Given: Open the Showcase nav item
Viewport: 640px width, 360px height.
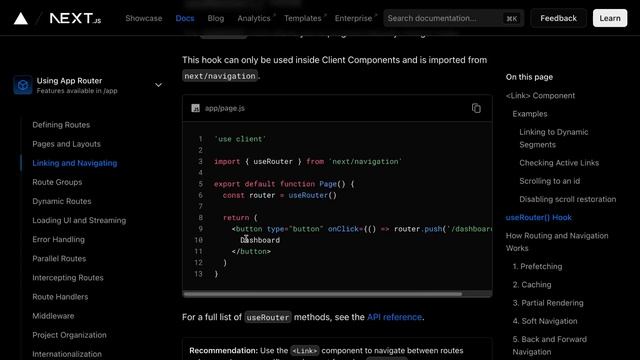Looking at the screenshot, I should [x=144, y=18].
